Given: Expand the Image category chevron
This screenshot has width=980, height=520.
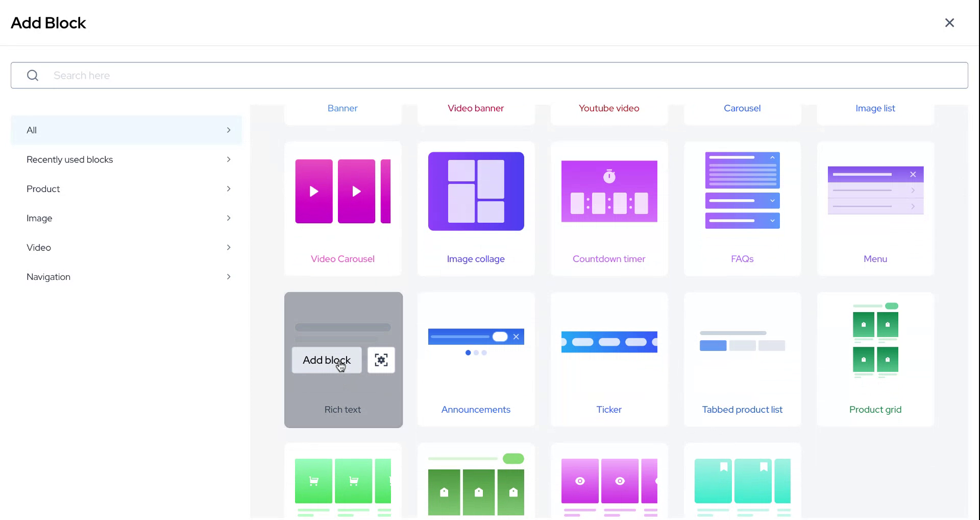Looking at the screenshot, I should [x=229, y=218].
